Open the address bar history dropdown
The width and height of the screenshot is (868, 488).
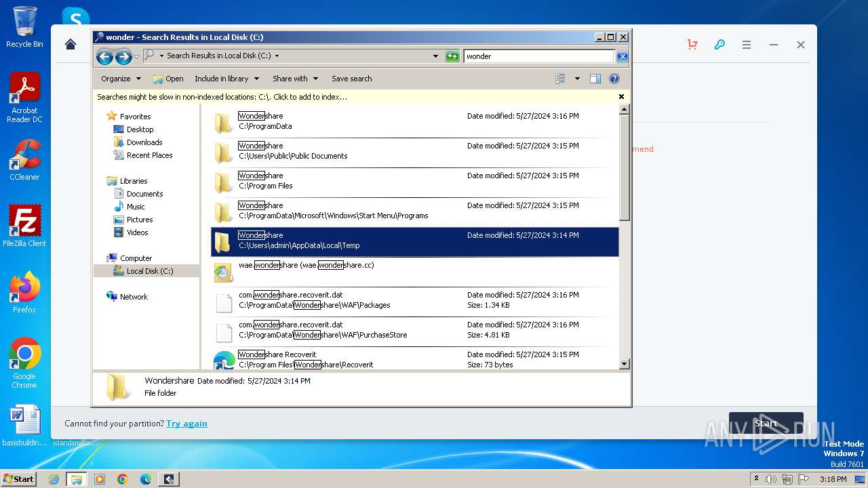(x=435, y=56)
